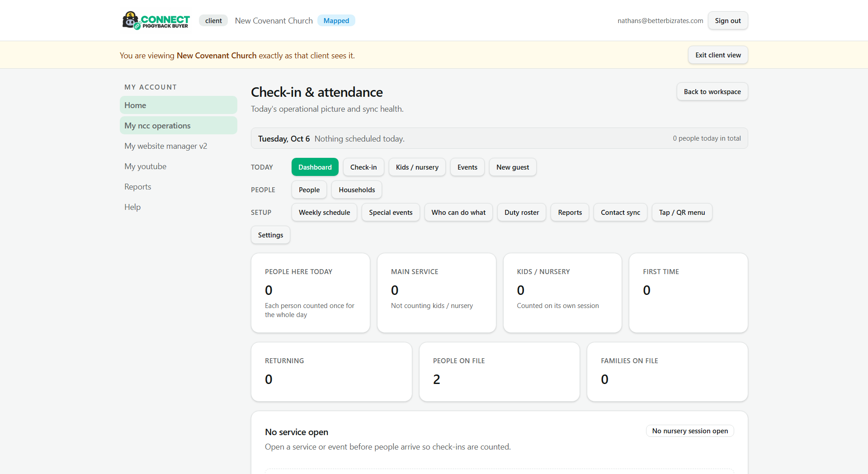Click the Main Service count card
868x474 pixels.
coord(437,293)
